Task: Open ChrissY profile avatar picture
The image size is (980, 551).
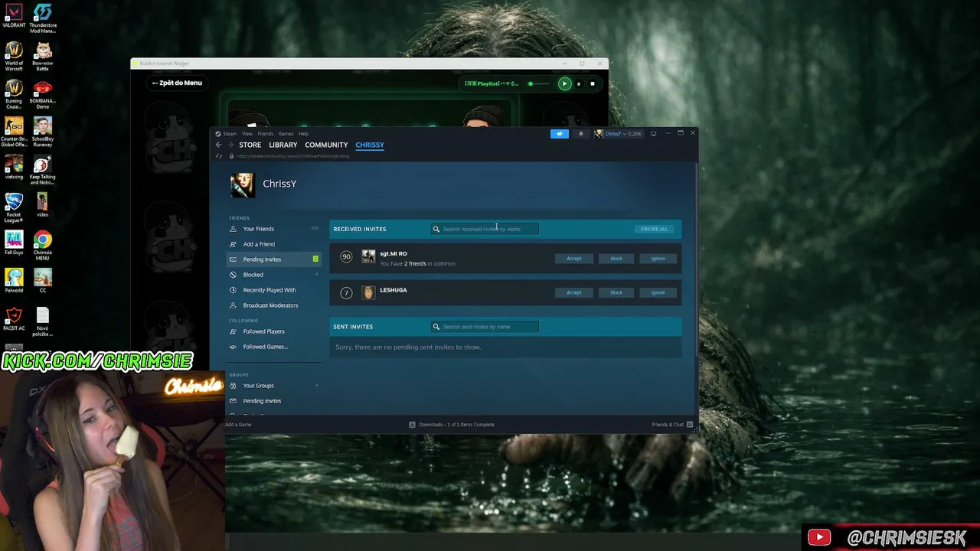Action: pyautogui.click(x=243, y=185)
